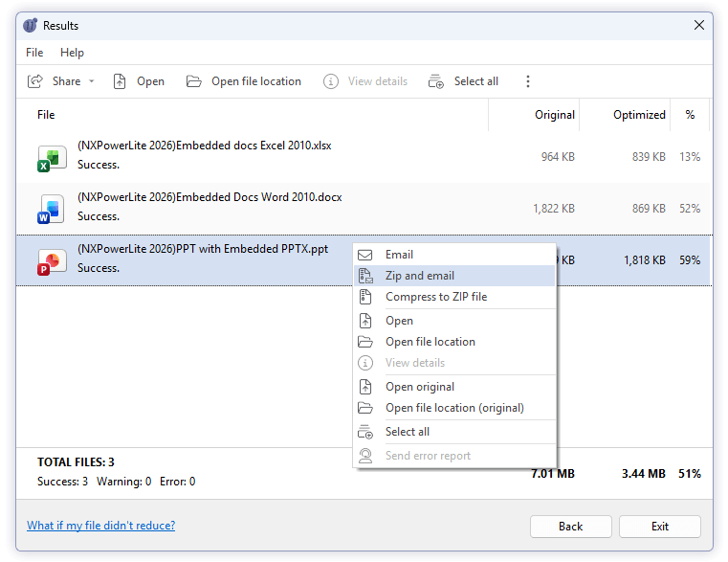The width and height of the screenshot is (728, 562).
Task: Choose Email from context menu
Action: (x=455, y=255)
